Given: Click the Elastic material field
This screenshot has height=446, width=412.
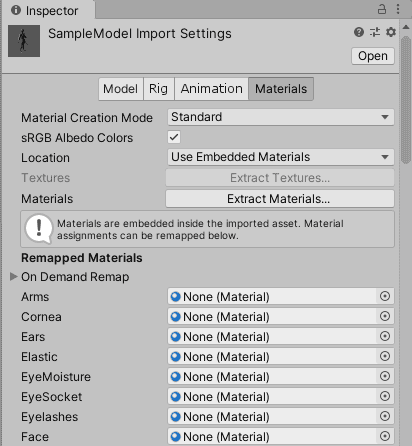Looking at the screenshot, I should tap(281, 356).
